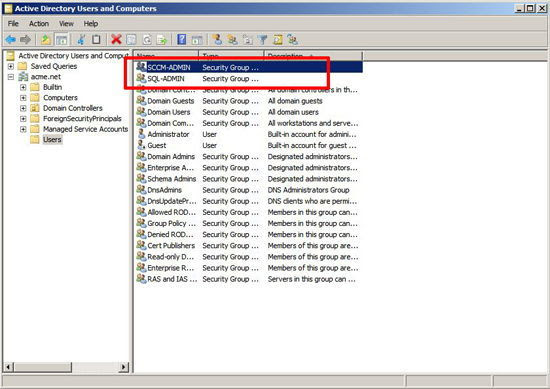Image resolution: width=550 pixels, height=389 pixels.
Task: Select the Guest name text
Action: click(156, 145)
